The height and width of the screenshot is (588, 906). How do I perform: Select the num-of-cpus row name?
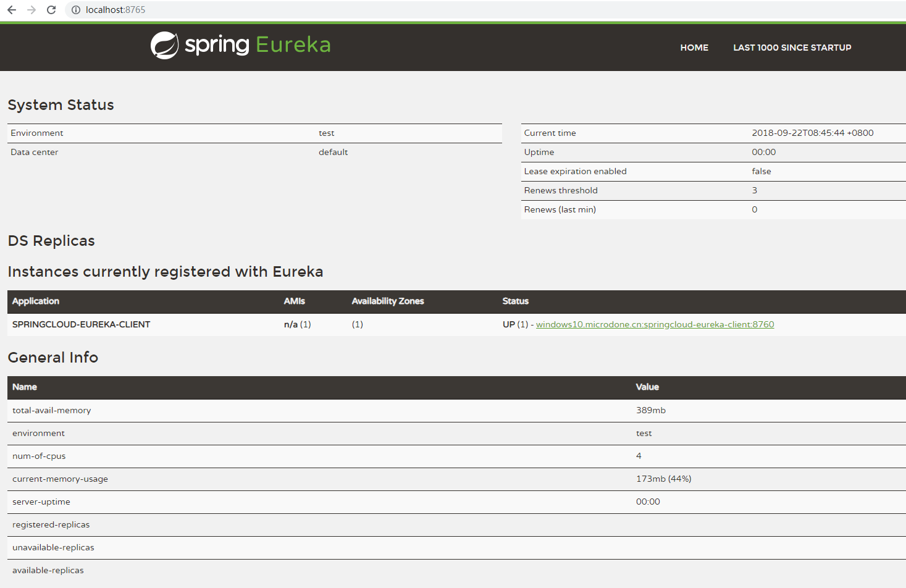(x=39, y=456)
